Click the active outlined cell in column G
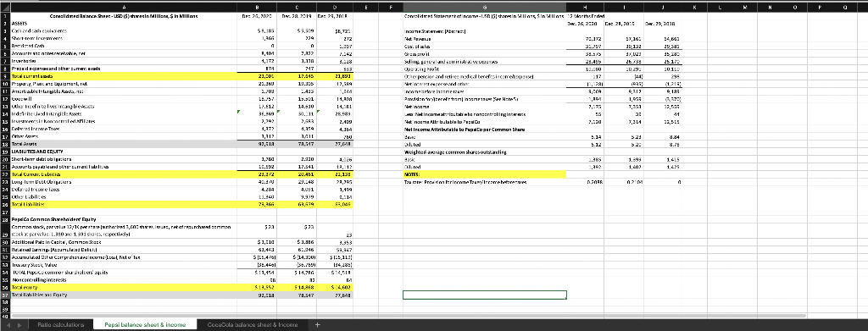Image resolution: width=868 pixels, height=331 pixels. tap(484, 295)
